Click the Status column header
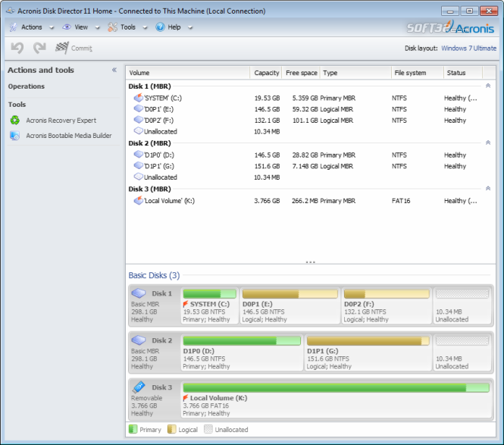The width and height of the screenshot is (504, 445). point(463,73)
